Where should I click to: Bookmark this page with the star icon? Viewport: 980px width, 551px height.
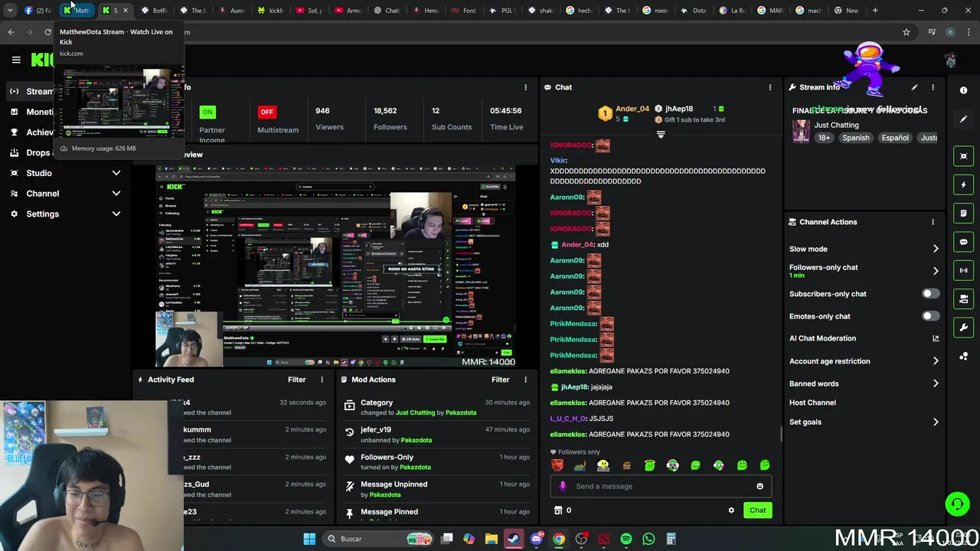pos(906,32)
